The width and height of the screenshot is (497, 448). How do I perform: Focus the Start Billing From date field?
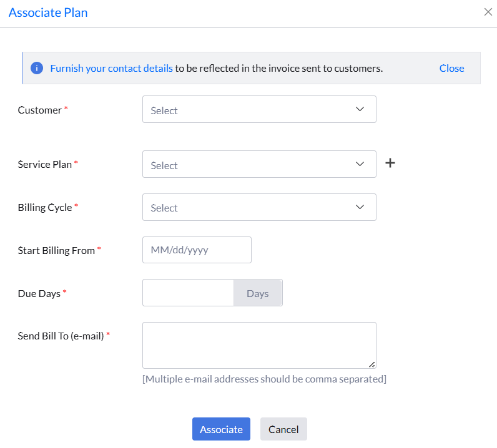(x=197, y=250)
